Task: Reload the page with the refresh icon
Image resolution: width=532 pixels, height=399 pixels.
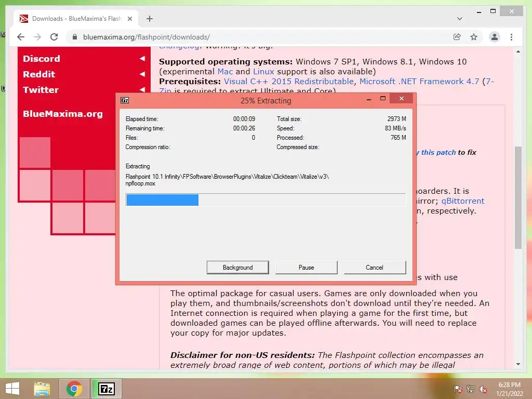Action: coord(54,37)
